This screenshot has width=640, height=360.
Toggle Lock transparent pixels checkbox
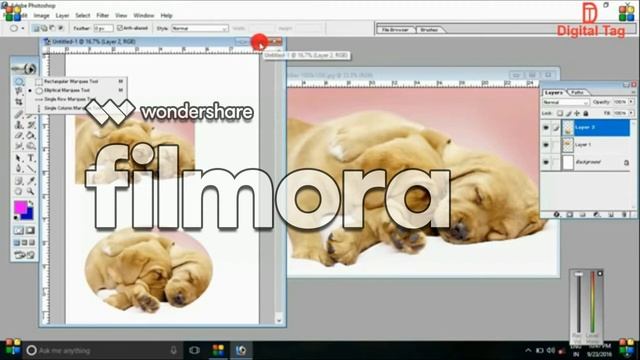point(560,113)
